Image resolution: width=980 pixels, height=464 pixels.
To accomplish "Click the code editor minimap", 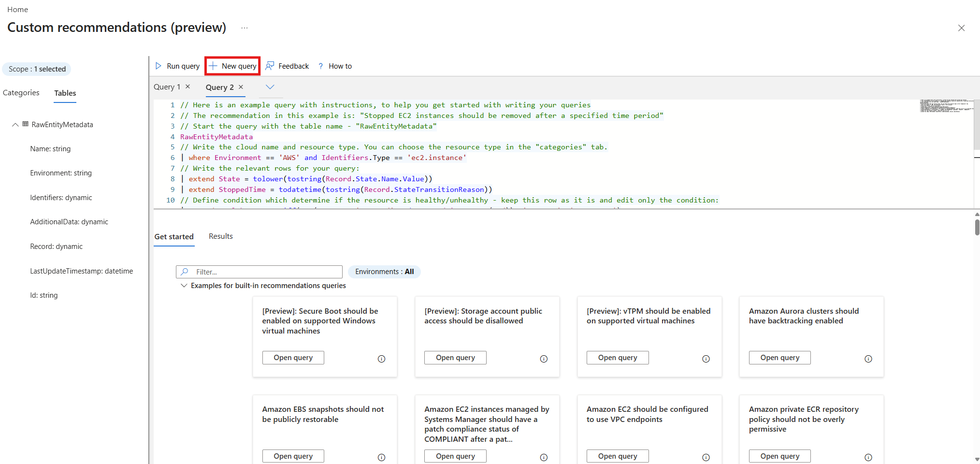I will [x=946, y=106].
